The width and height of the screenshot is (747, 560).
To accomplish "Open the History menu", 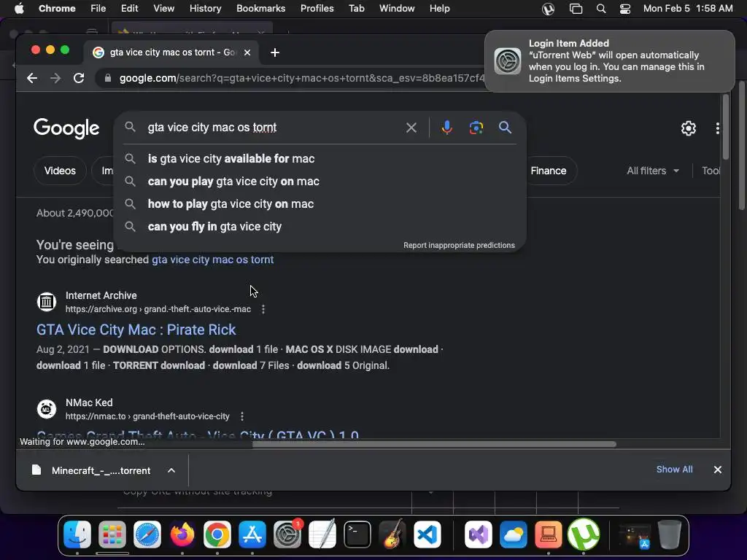I will [205, 9].
